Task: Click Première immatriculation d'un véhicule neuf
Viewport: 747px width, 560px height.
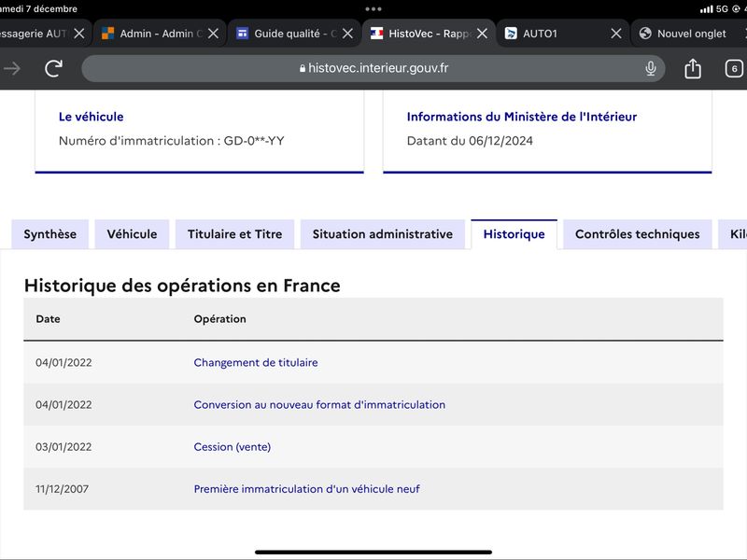Action: click(x=307, y=489)
